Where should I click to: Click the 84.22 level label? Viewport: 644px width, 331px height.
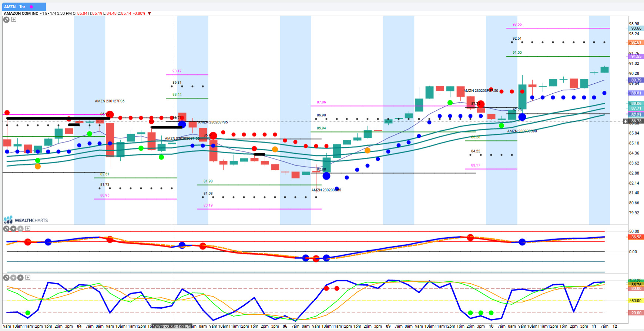476,151
